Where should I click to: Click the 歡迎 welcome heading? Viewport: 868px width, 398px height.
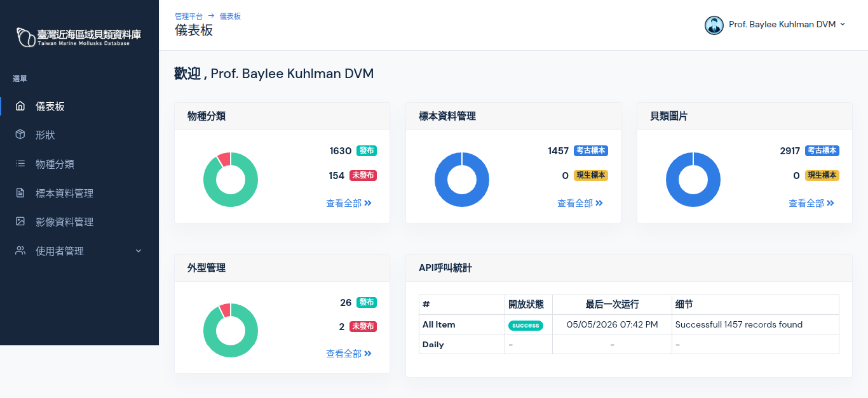click(274, 74)
